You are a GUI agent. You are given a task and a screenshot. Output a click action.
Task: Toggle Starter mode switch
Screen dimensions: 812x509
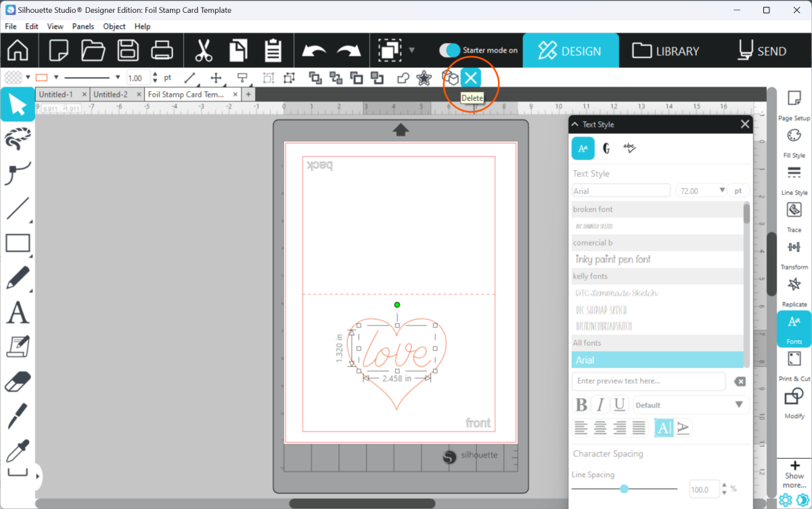coord(449,51)
